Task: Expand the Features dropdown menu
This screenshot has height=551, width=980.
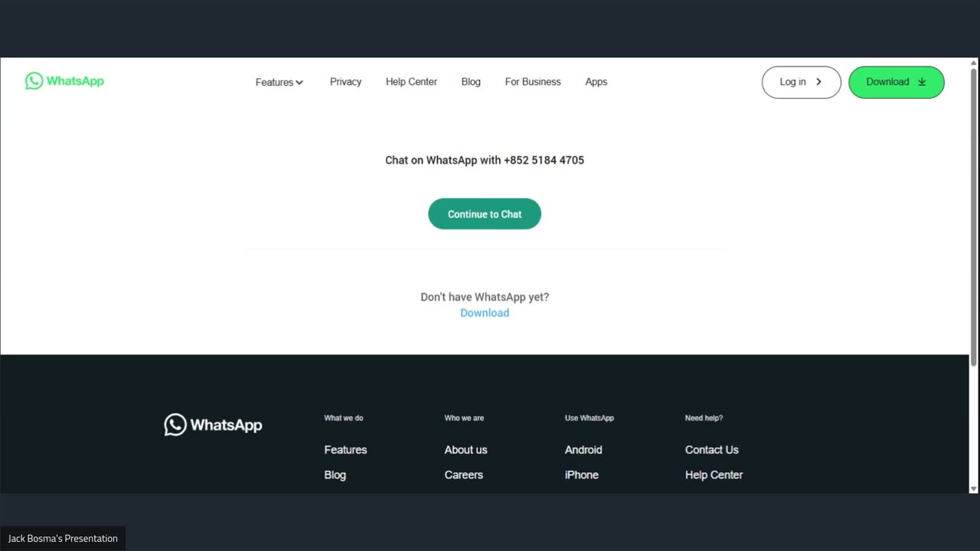Action: [x=279, y=82]
